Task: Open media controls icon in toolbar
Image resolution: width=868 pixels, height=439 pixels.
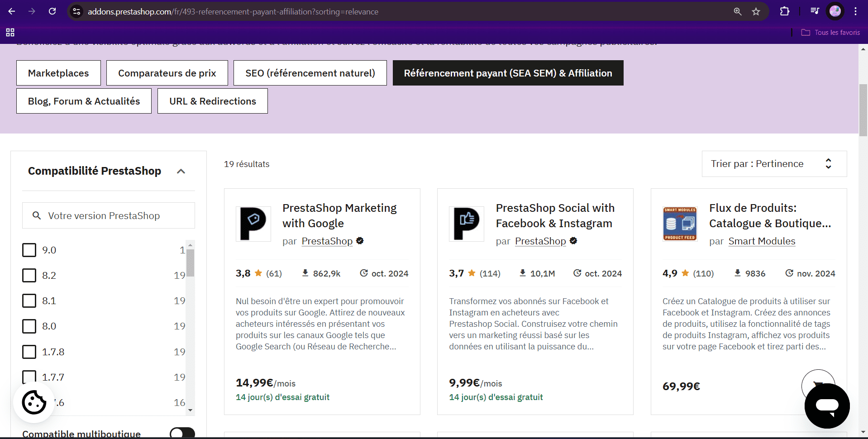Action: [815, 11]
